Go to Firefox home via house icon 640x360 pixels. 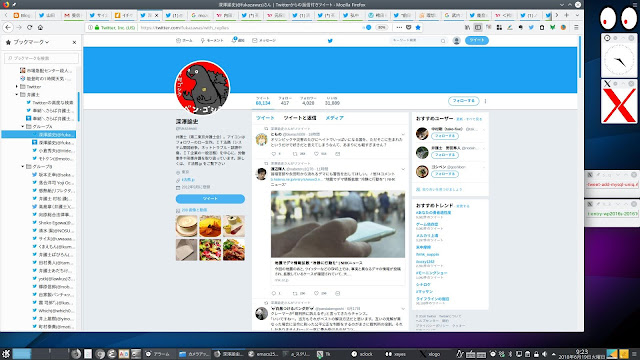(x=40, y=27)
